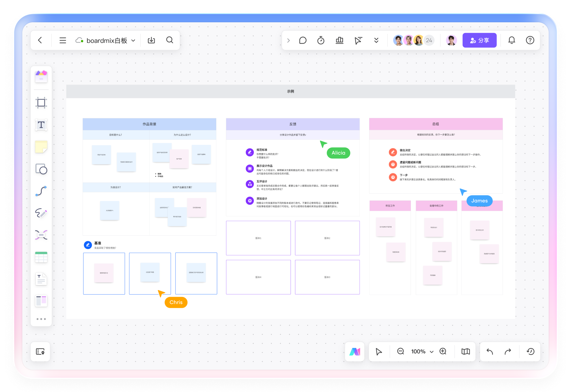This screenshot has height=392, width=571.
Task: Select the Frame tool in left sidebar
Action: 41,103
